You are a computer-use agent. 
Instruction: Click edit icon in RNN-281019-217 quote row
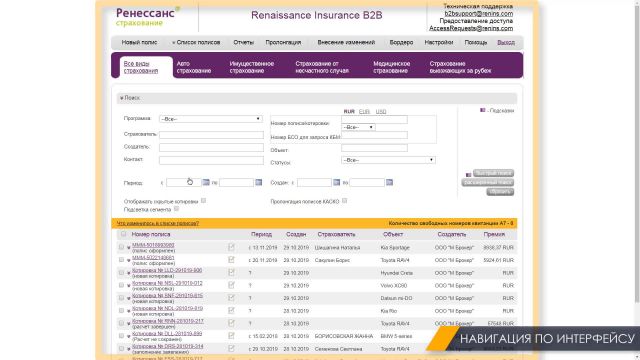pyautogui.click(x=231, y=323)
